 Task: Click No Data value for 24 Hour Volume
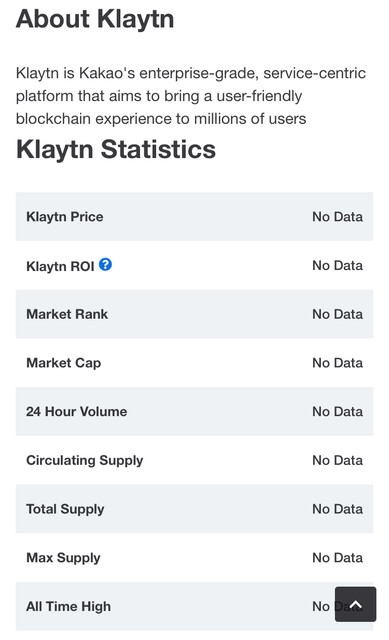click(x=337, y=411)
